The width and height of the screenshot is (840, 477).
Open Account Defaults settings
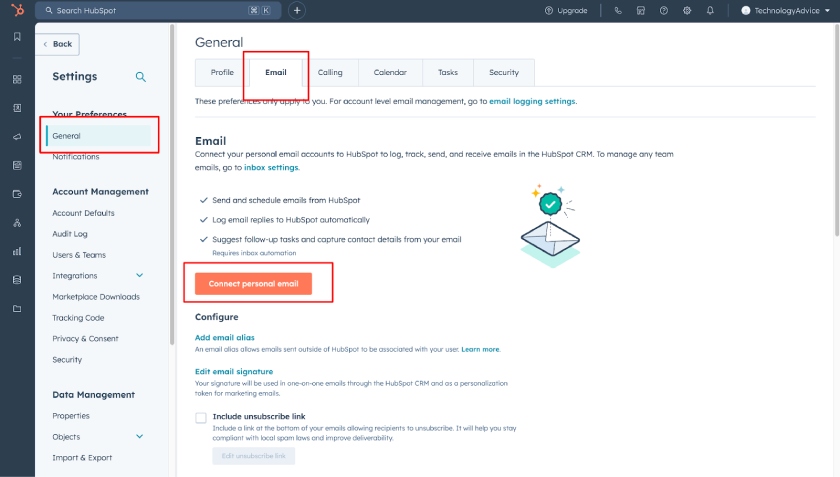click(83, 213)
